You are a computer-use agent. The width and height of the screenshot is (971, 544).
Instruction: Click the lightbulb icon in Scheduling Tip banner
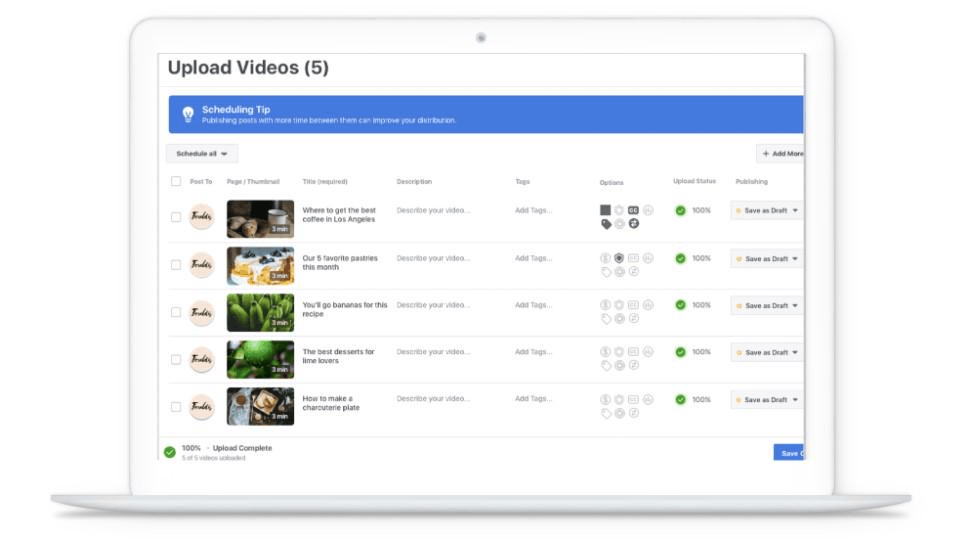coord(187,114)
